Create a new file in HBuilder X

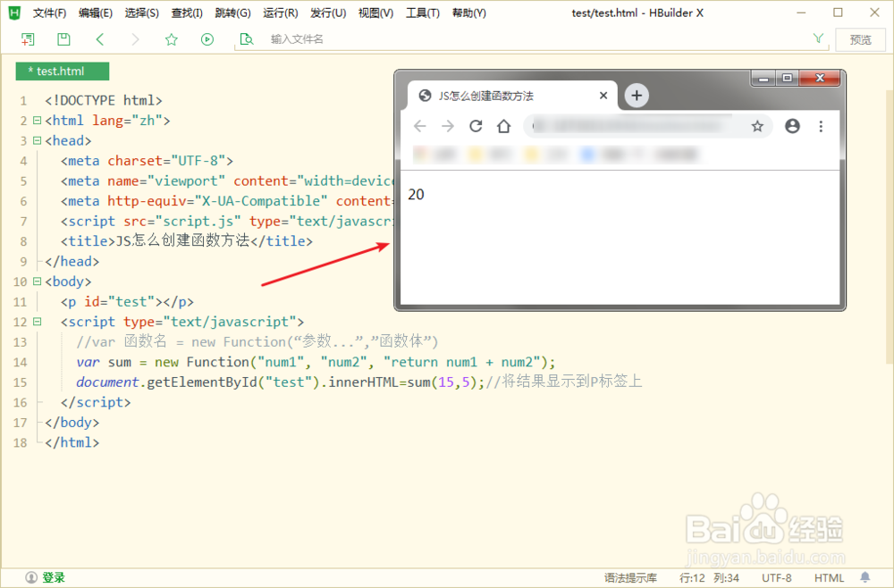pyautogui.click(x=29, y=39)
